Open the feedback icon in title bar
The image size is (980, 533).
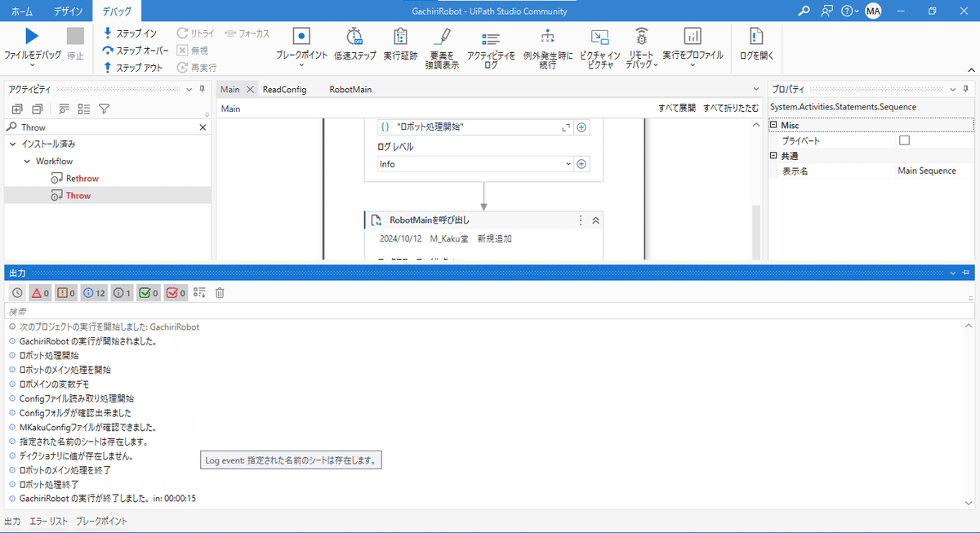pos(826,11)
